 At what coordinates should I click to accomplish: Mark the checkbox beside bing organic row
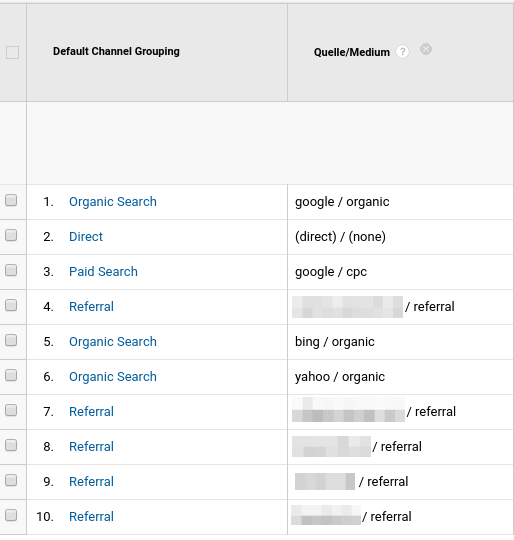point(11,340)
